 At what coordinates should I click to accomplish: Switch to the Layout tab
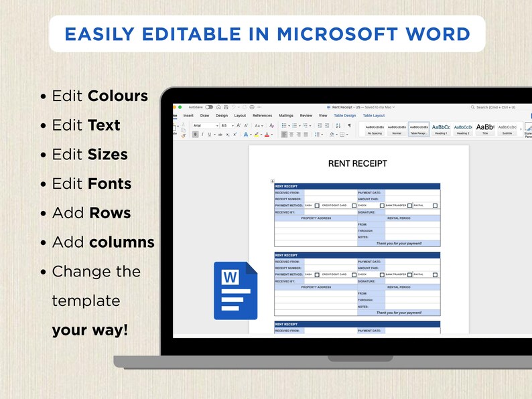(x=240, y=116)
